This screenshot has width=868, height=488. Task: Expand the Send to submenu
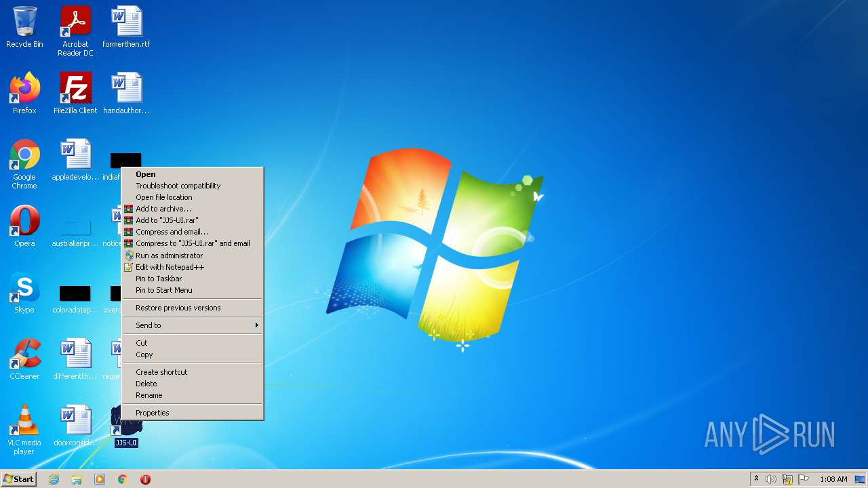coord(193,325)
